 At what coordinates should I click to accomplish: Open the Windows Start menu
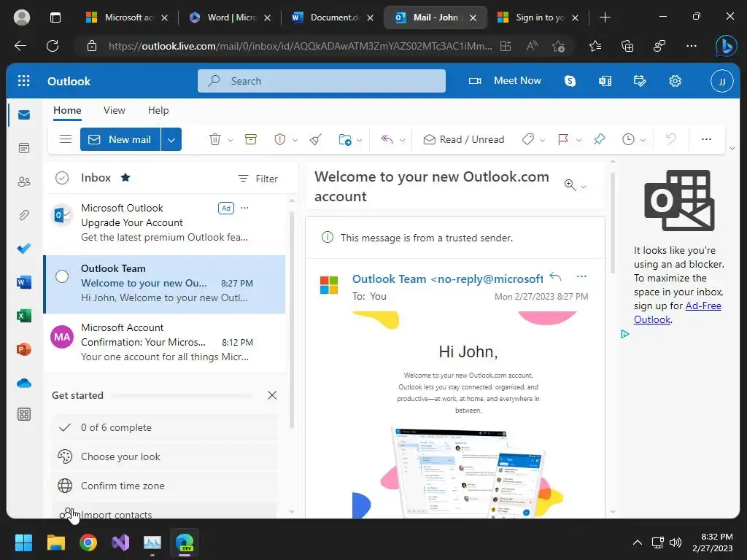[x=23, y=542]
